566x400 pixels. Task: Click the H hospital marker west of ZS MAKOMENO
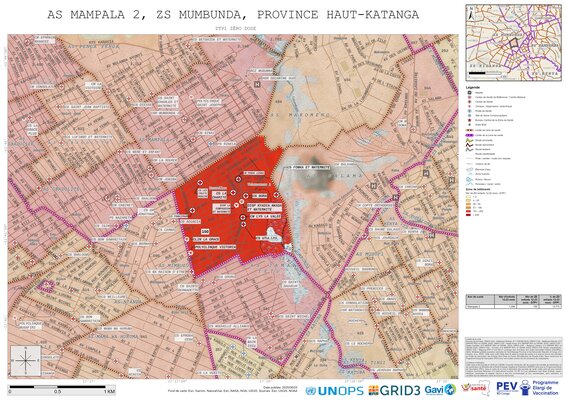[x=257, y=84]
